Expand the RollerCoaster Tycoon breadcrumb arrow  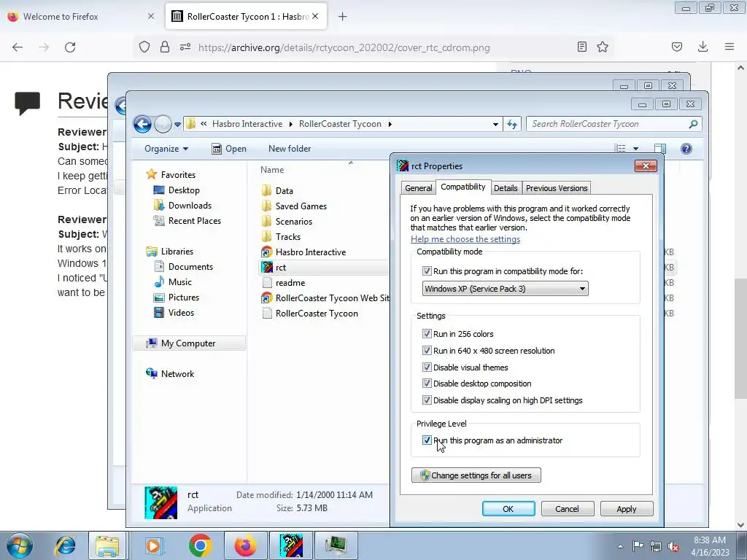pyautogui.click(x=390, y=124)
